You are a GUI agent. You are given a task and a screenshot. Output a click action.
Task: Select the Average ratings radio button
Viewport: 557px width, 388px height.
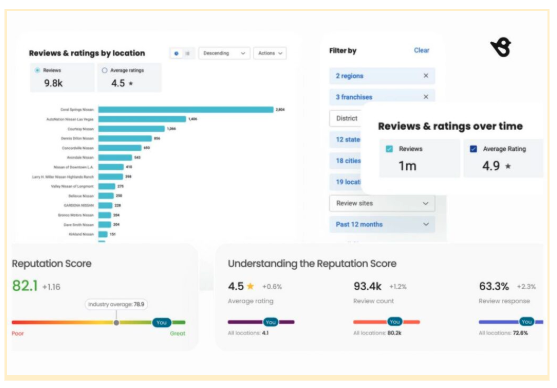pyautogui.click(x=104, y=70)
